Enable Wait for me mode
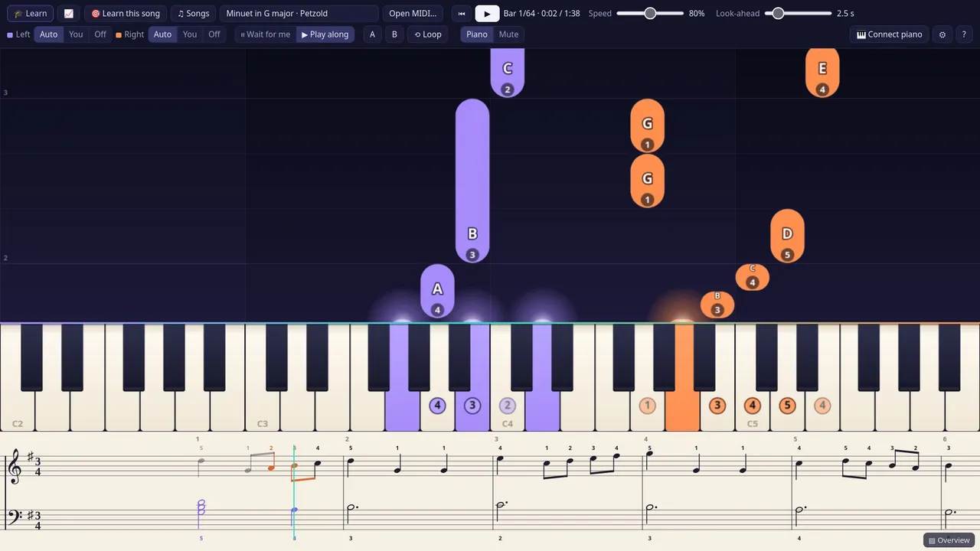 pyautogui.click(x=266, y=34)
